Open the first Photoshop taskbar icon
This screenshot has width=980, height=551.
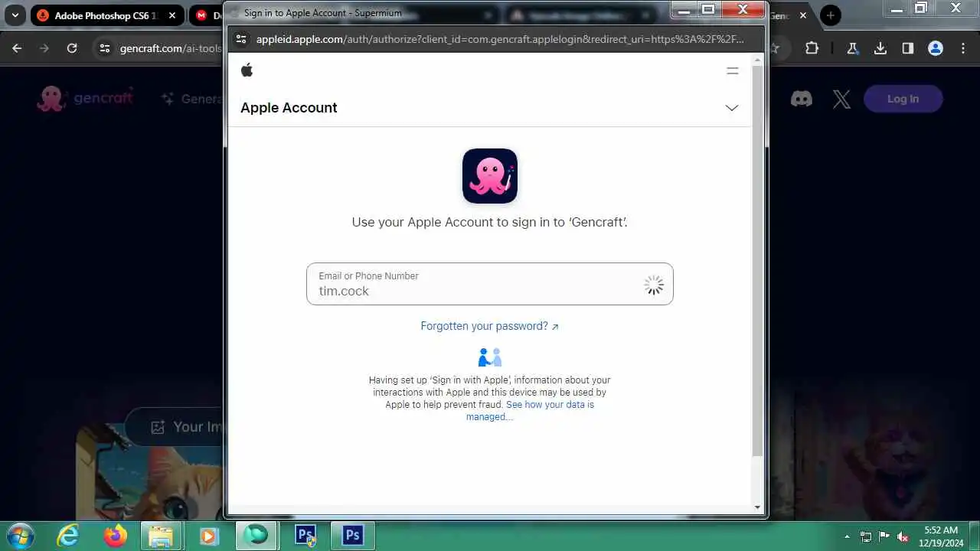coord(305,535)
